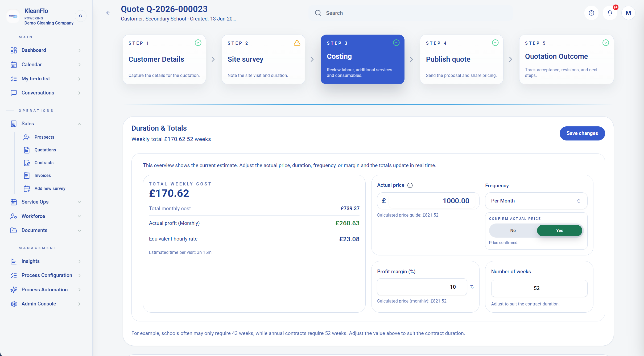Open user profile avatar M
The width and height of the screenshot is (644, 356).
pos(628,13)
